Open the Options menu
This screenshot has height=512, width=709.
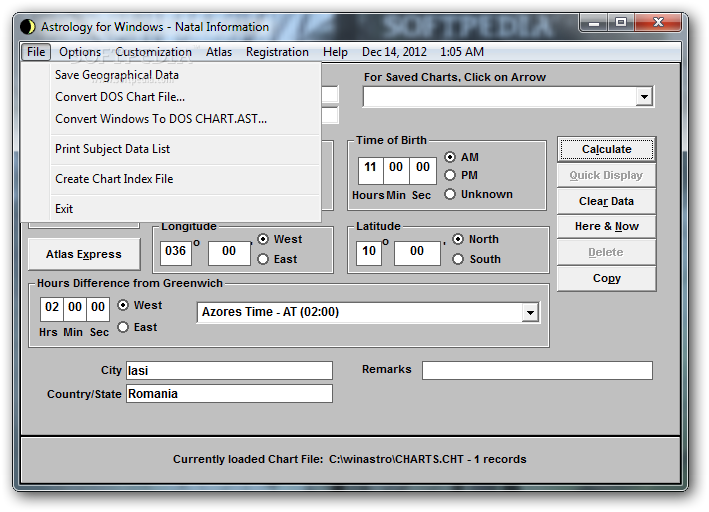[80, 52]
